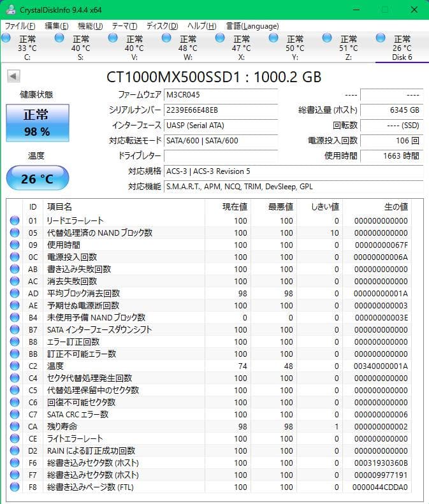Select the Y: drive status orb
429x504 pixels.
pyautogui.click(x=273, y=38)
